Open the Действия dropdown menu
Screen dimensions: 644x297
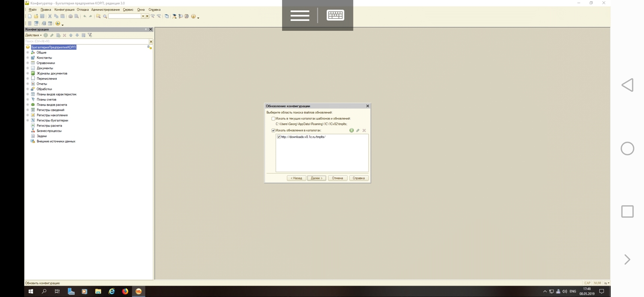coord(33,35)
